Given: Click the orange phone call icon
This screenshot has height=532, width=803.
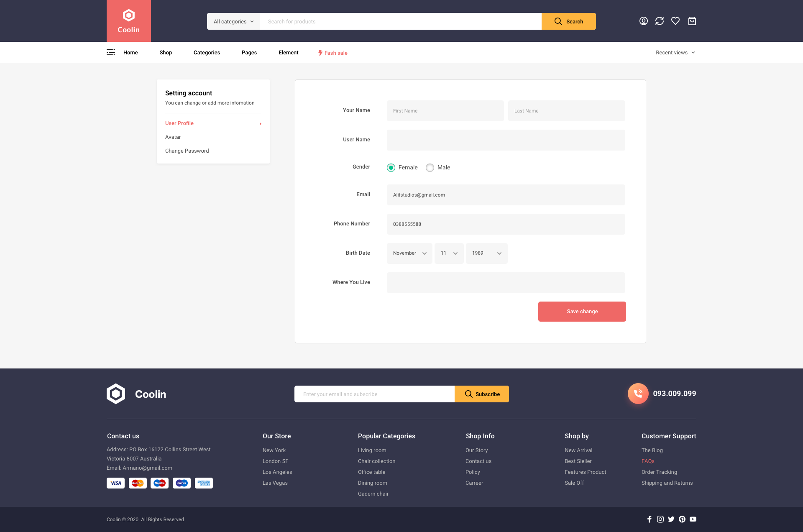Looking at the screenshot, I should [638, 394].
